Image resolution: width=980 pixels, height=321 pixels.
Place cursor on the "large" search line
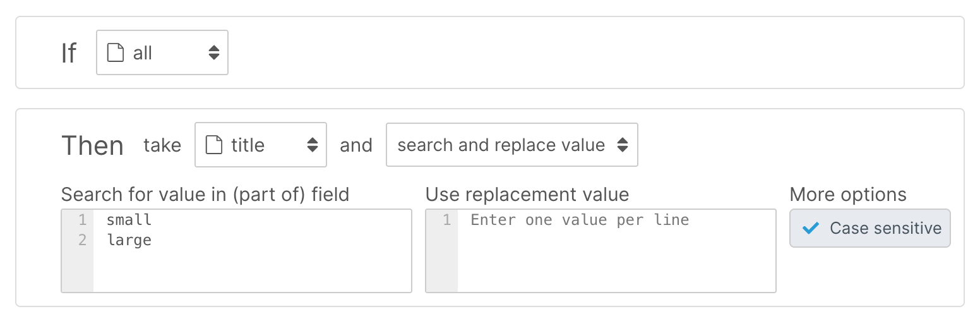click(129, 240)
